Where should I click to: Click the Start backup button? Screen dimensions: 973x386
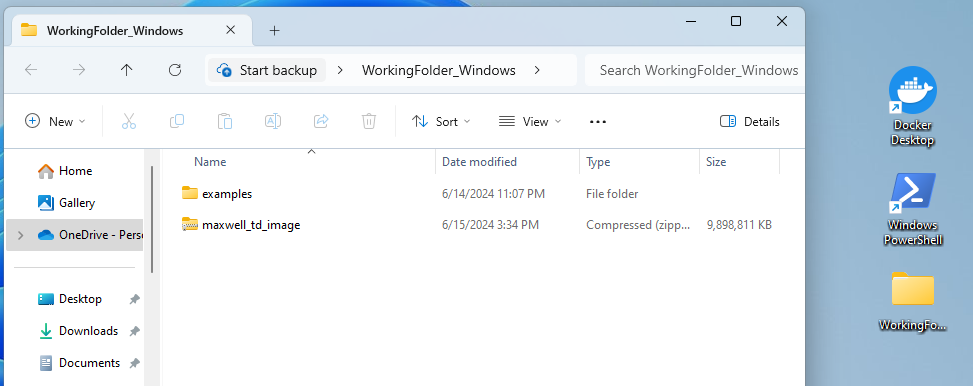(x=267, y=70)
